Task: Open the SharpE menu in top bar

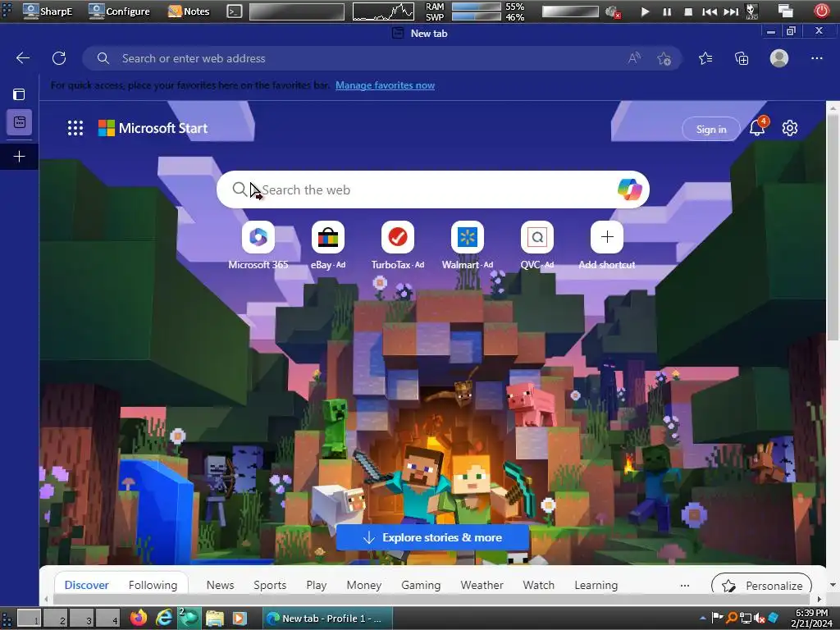Action: (47, 11)
